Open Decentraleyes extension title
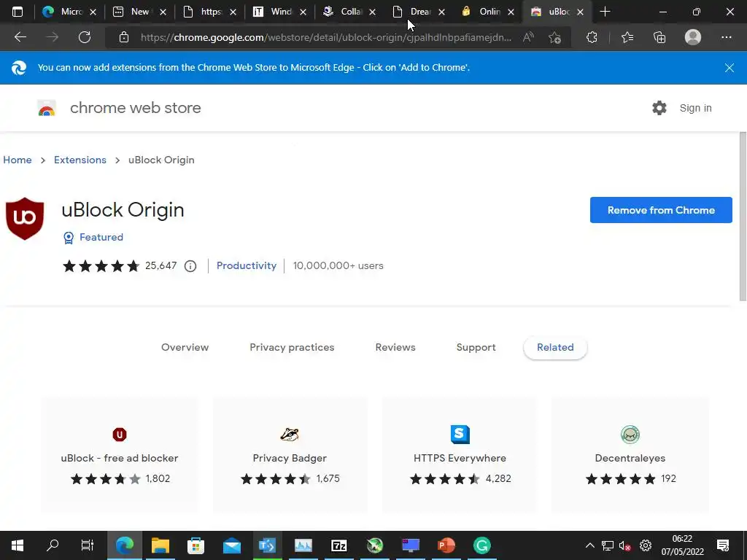The image size is (747, 560). [x=630, y=458]
